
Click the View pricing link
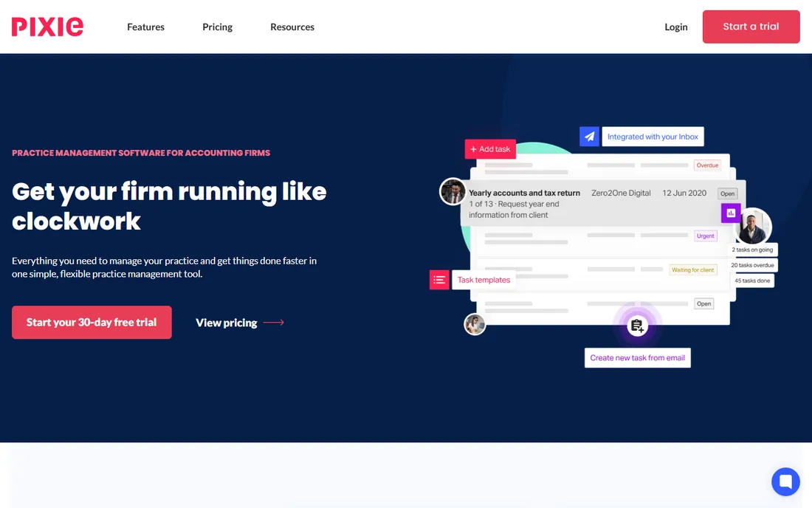coord(227,323)
